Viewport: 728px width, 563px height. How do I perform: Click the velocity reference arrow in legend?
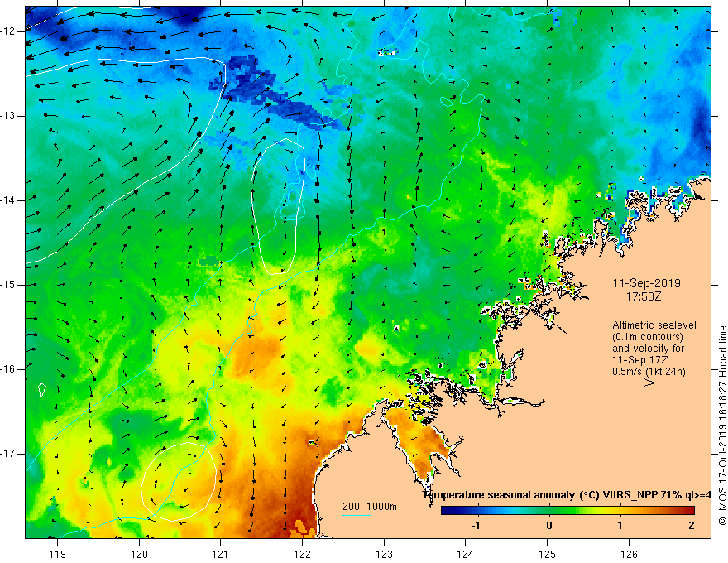click(638, 383)
